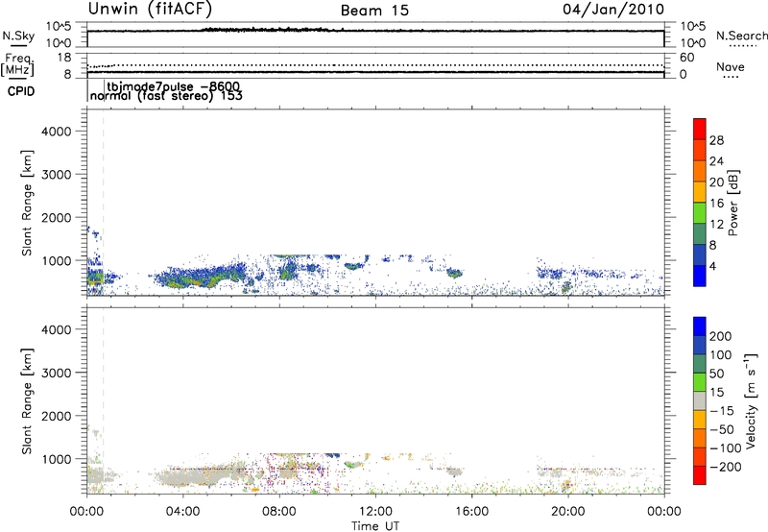Click the '20:00' time axis tick label

pos(567,512)
